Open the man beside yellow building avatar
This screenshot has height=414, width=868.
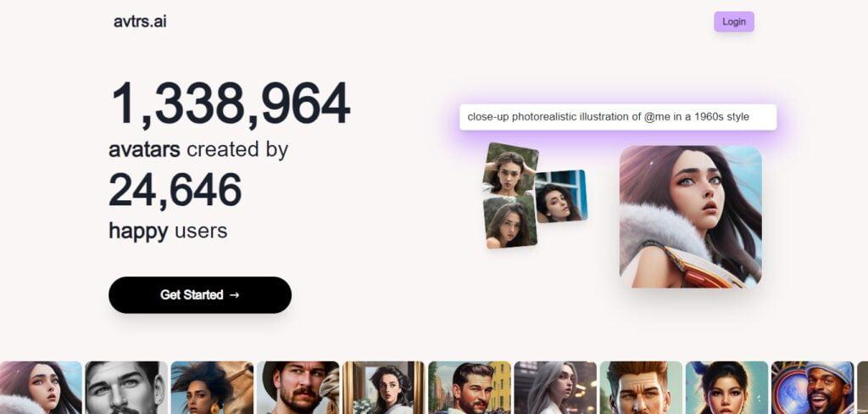pyautogui.click(x=470, y=388)
